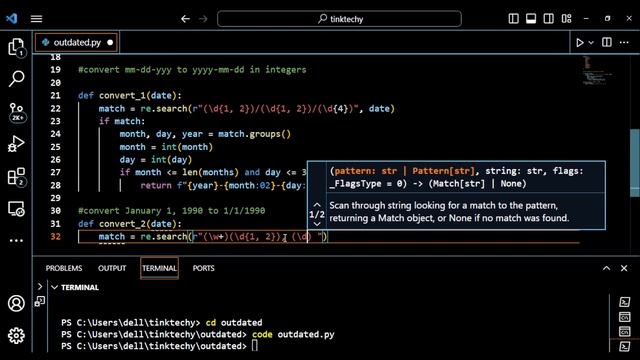Click 'def convert_1(date):' on line 21

click(130, 96)
